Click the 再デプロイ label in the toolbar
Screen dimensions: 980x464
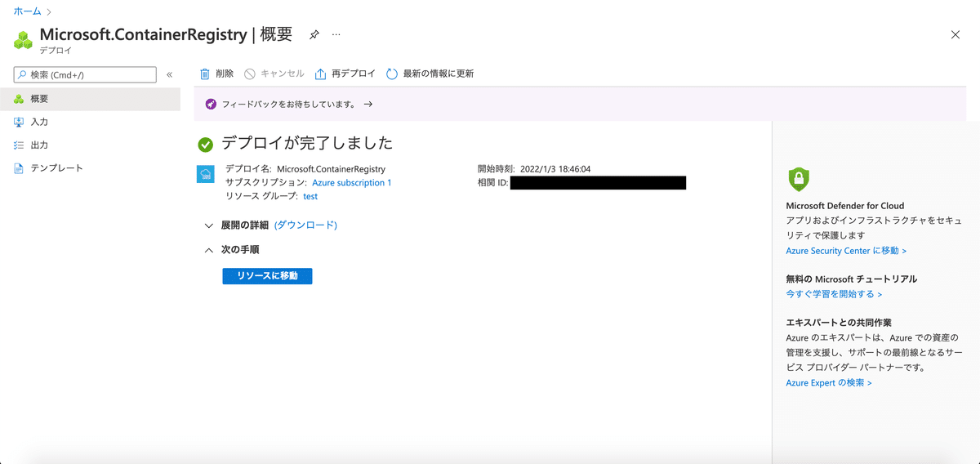click(x=354, y=74)
